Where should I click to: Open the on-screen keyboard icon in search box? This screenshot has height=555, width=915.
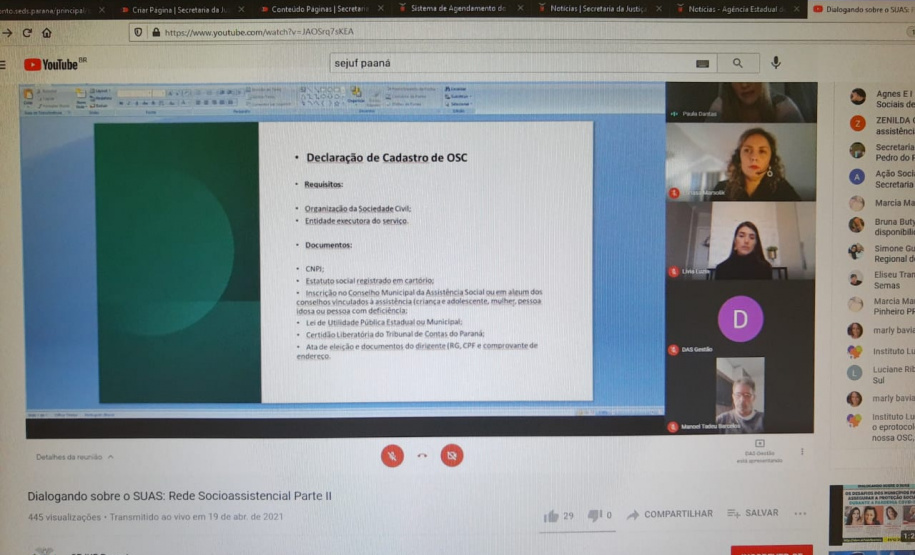[x=703, y=64]
